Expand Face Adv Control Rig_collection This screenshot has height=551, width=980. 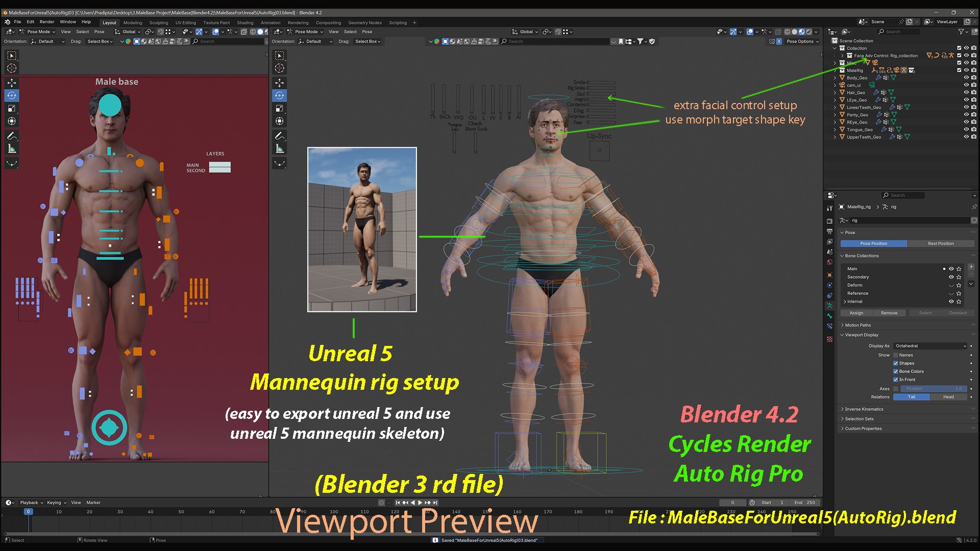pos(842,56)
